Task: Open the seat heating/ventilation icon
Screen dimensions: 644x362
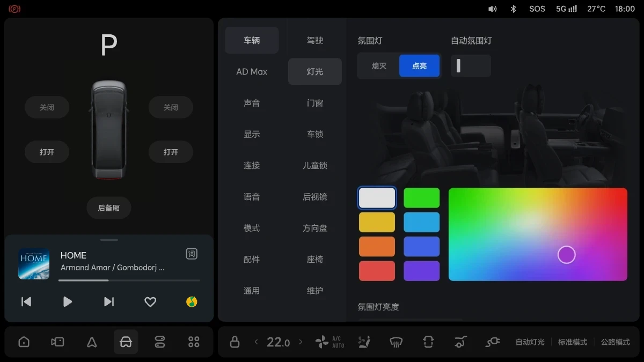Action: [x=364, y=342]
